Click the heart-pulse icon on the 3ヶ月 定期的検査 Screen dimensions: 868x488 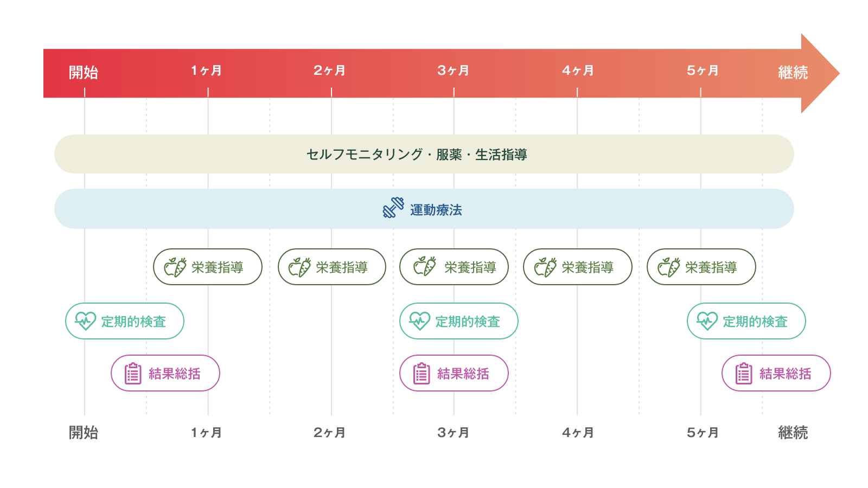click(x=419, y=321)
